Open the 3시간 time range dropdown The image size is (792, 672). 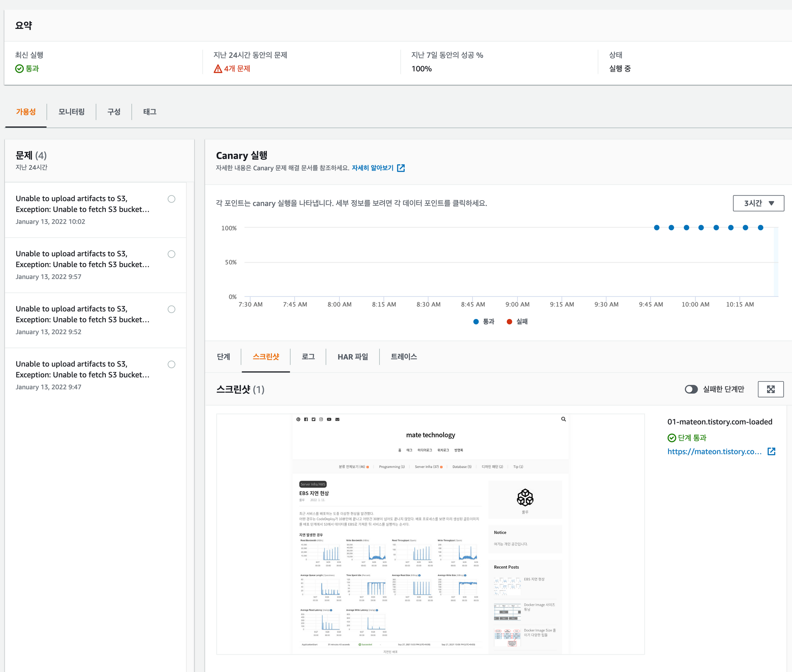(x=758, y=203)
